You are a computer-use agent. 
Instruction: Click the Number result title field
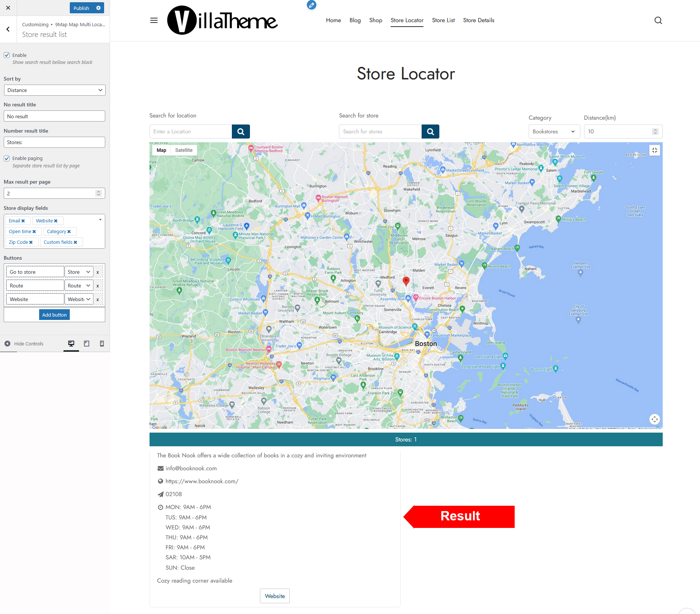click(x=55, y=143)
